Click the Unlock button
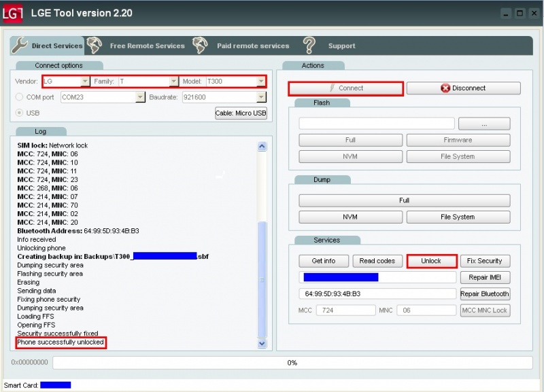 [432, 262]
